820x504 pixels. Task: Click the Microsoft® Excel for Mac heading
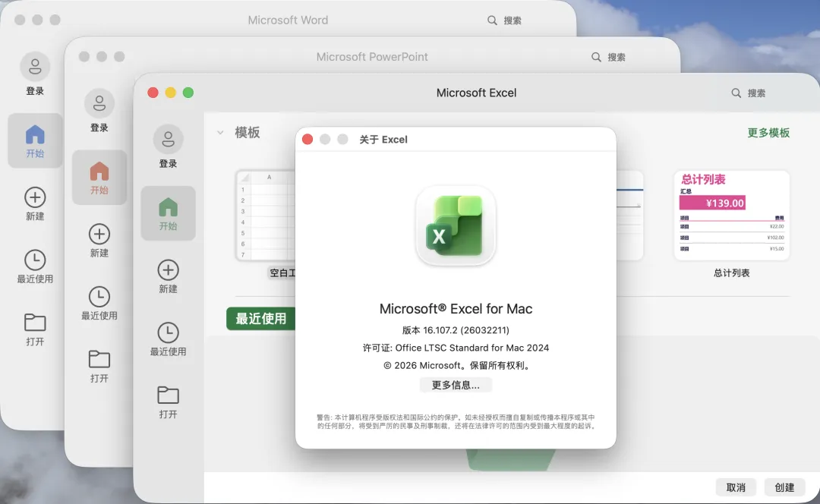[456, 308]
